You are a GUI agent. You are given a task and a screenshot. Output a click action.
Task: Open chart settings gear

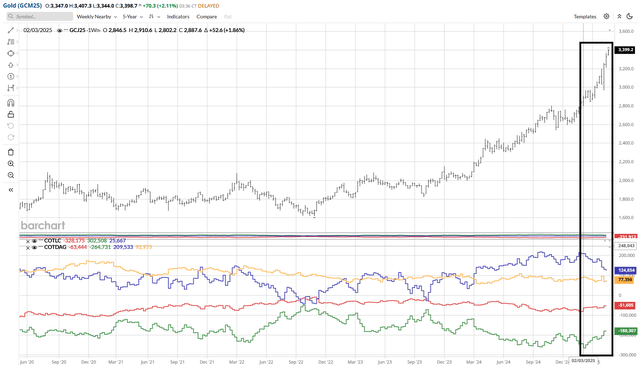pos(607,16)
